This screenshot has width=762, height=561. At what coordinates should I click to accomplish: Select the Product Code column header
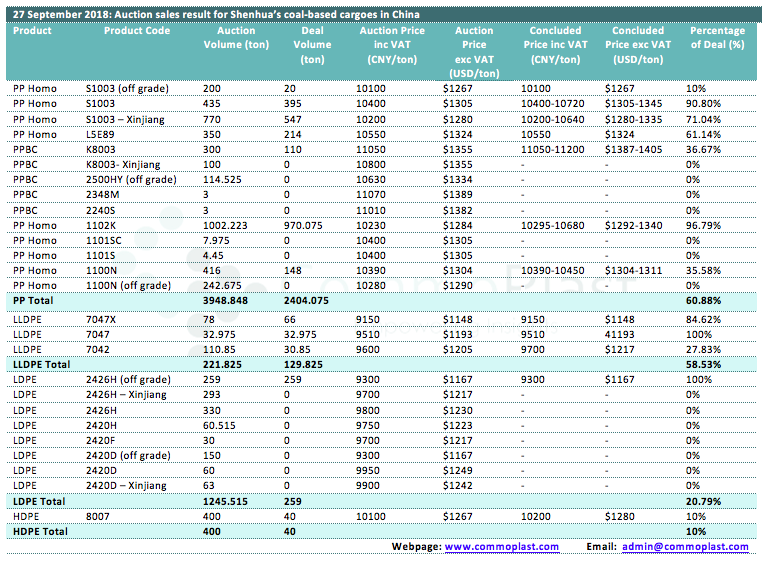pos(137,31)
